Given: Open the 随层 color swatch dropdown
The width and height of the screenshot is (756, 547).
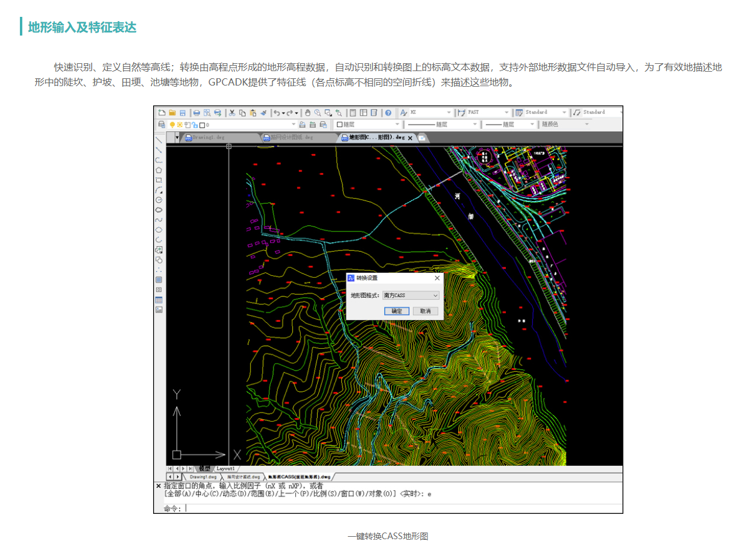Looking at the screenshot, I should (368, 125).
